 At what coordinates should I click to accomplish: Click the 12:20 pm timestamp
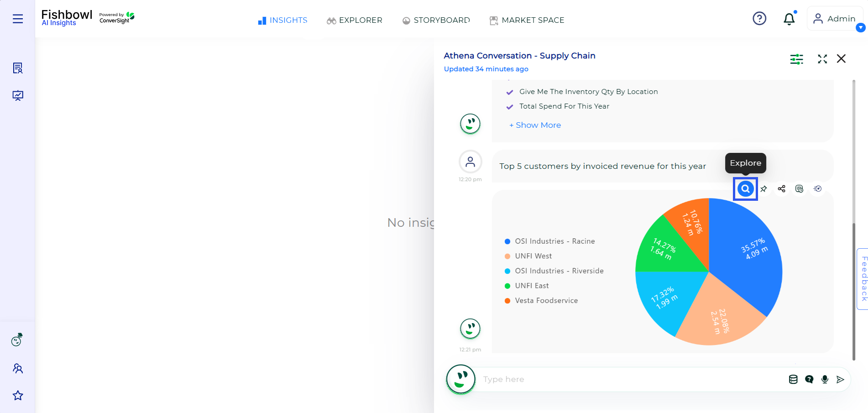click(x=470, y=179)
